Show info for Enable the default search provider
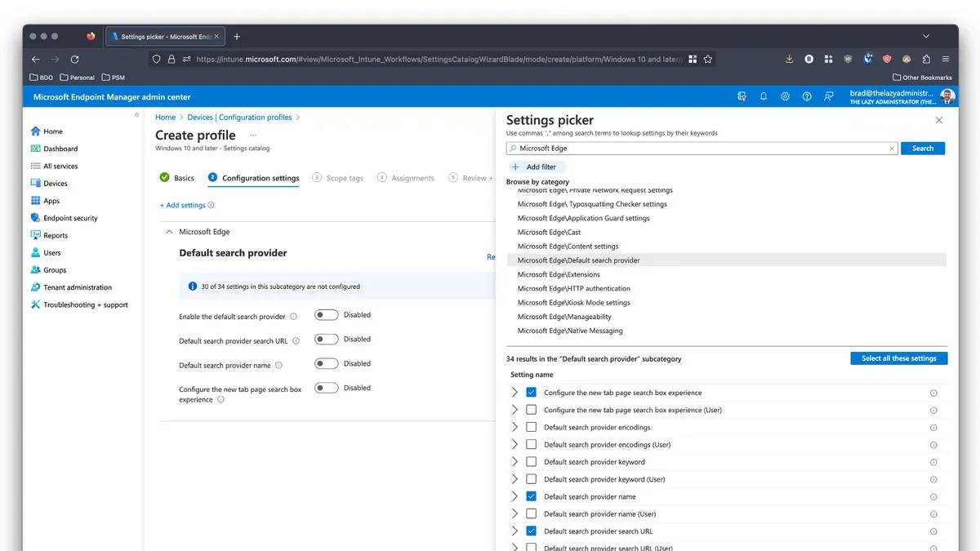The height and width of the screenshot is (551, 980). tap(293, 317)
